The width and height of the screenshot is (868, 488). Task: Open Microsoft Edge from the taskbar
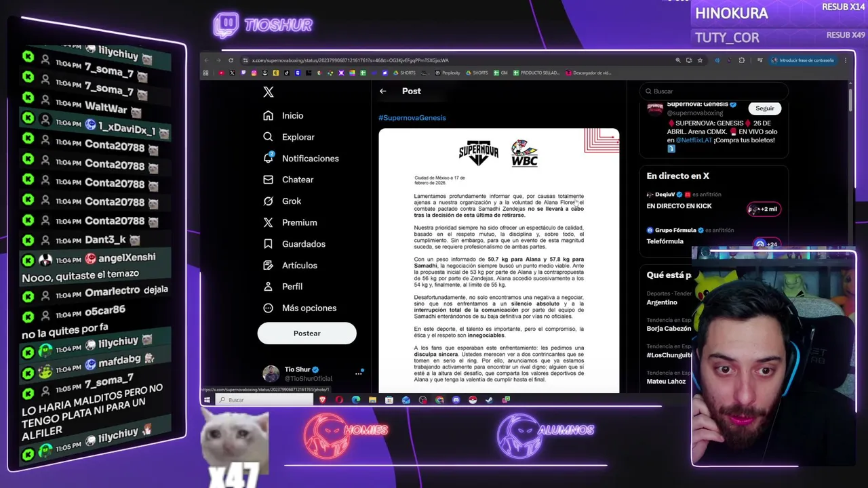pyautogui.click(x=356, y=400)
